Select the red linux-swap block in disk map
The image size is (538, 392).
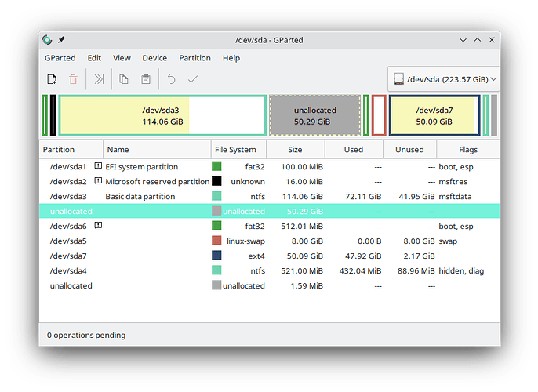coord(379,115)
